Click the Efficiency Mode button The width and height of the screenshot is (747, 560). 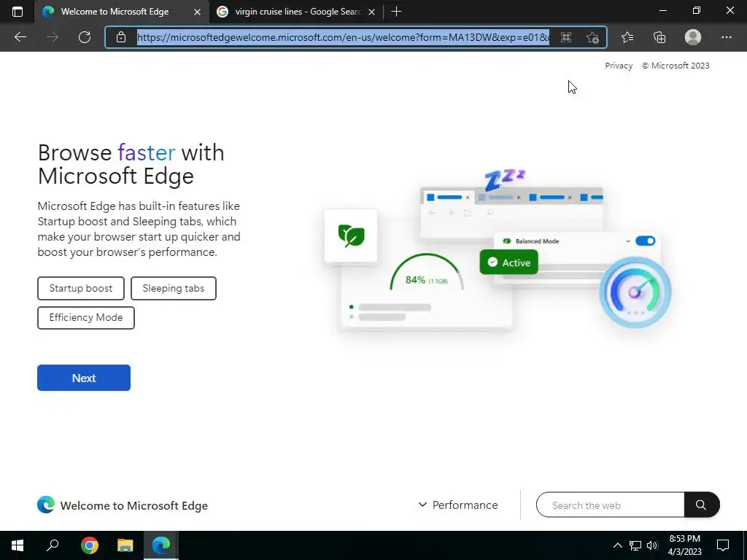pos(86,318)
